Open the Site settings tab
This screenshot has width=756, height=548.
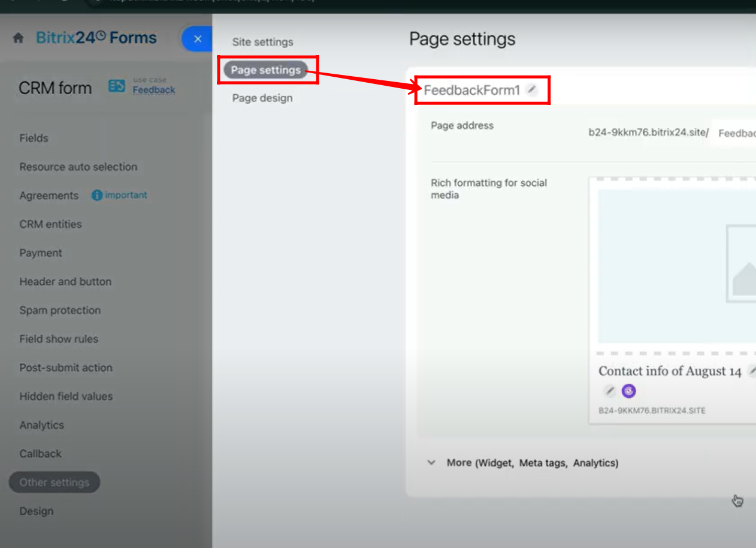pos(262,42)
